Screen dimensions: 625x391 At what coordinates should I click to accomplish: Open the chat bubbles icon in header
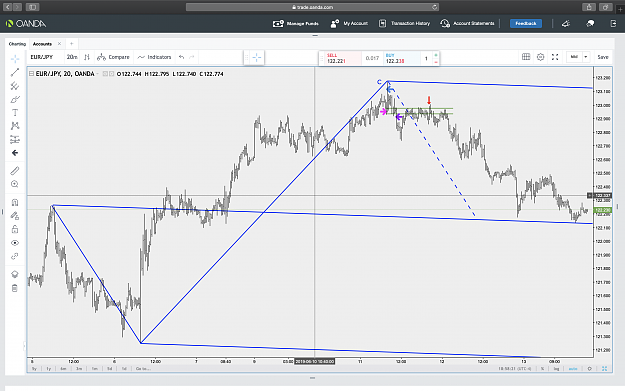pyautogui.click(x=590, y=24)
